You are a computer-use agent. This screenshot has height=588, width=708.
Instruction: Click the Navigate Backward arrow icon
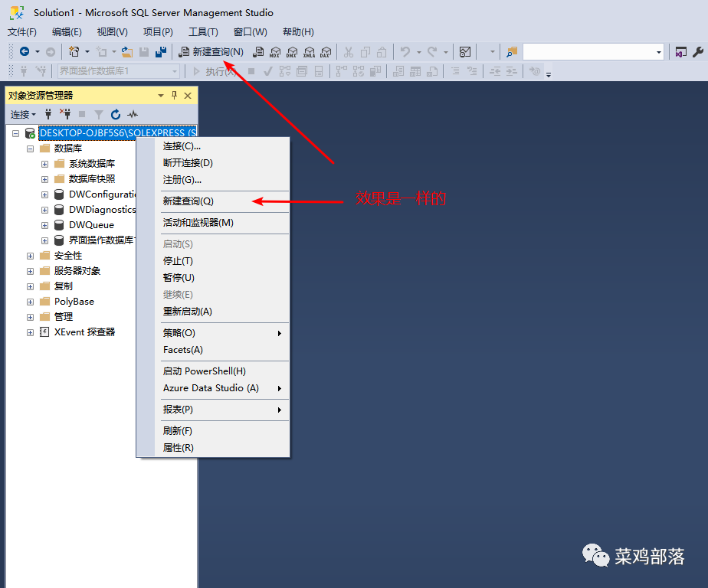[25, 52]
